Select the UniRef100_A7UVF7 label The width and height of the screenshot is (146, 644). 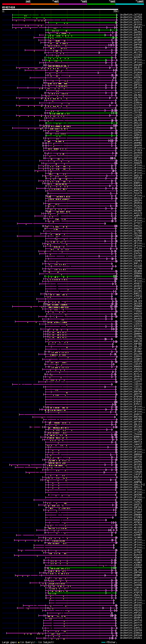[131, 299]
